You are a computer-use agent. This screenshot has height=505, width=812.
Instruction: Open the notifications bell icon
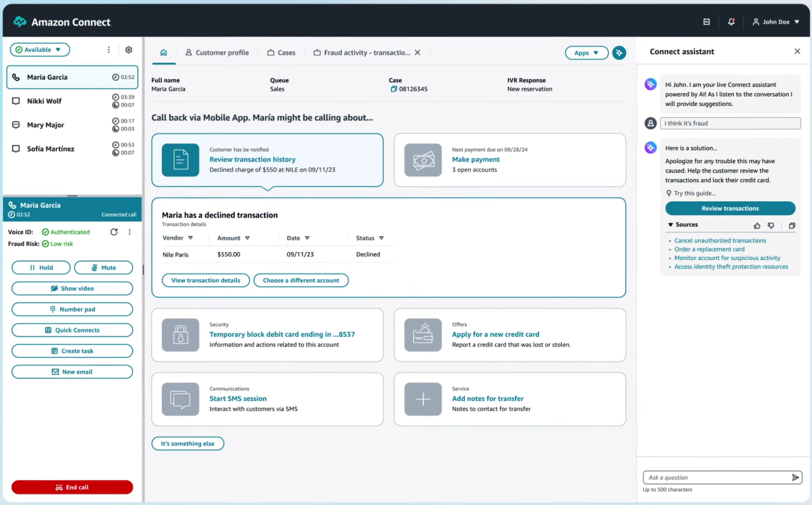click(731, 22)
